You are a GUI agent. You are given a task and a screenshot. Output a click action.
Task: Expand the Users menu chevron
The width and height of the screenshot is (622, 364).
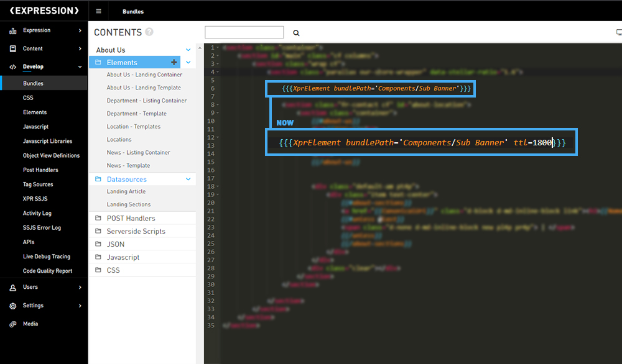(80, 287)
